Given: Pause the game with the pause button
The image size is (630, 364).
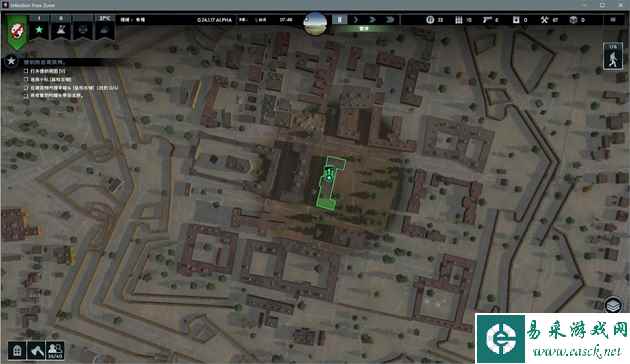Looking at the screenshot, I should pos(340,19).
